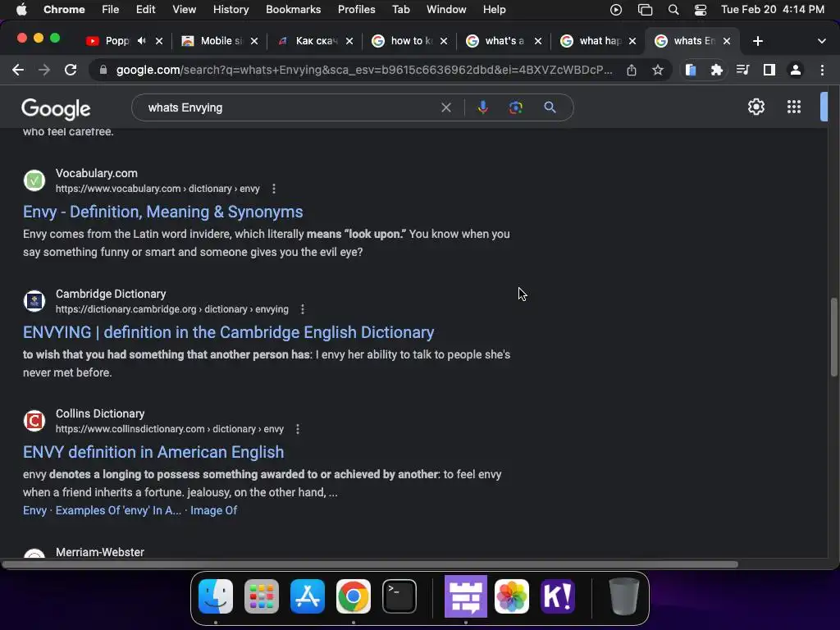Mute the audio on the YouTube tab

[141, 41]
